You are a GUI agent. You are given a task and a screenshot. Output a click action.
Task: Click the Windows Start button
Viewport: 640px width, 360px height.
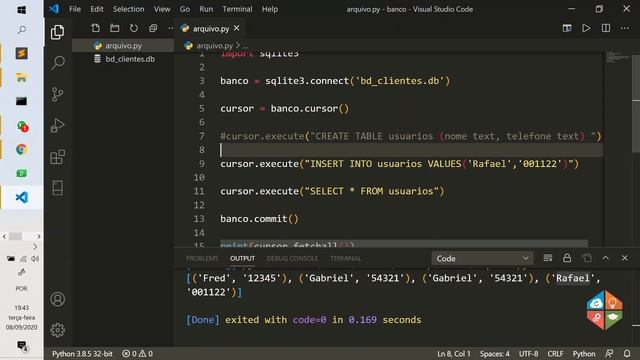click(x=21, y=9)
